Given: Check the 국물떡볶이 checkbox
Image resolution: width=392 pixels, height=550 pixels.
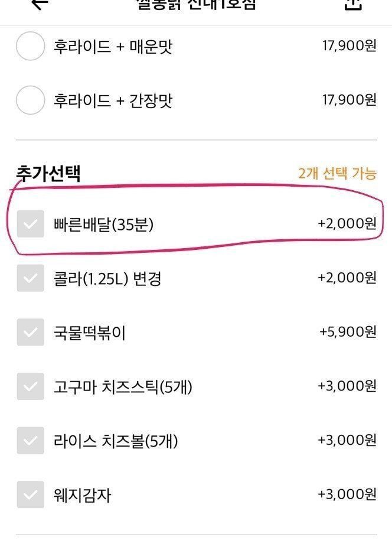Looking at the screenshot, I should pyautogui.click(x=31, y=332).
